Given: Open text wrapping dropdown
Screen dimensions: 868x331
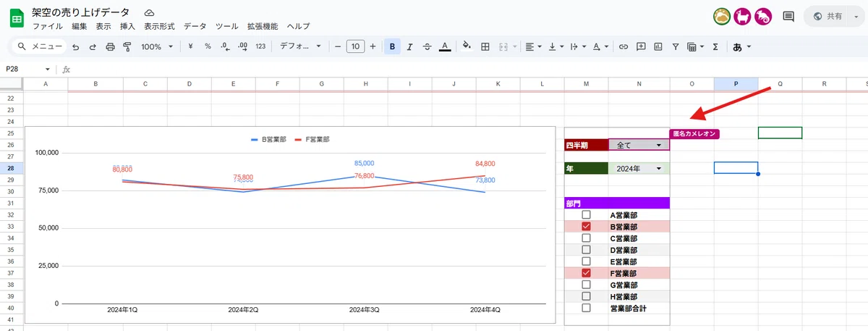Looking at the screenshot, I should tap(576, 46).
